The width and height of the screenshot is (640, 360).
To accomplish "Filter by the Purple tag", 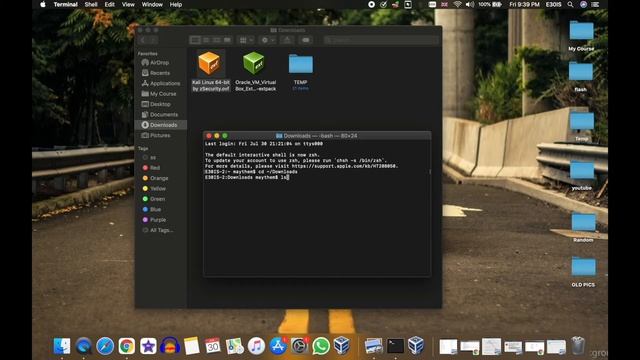I will 154,220.
